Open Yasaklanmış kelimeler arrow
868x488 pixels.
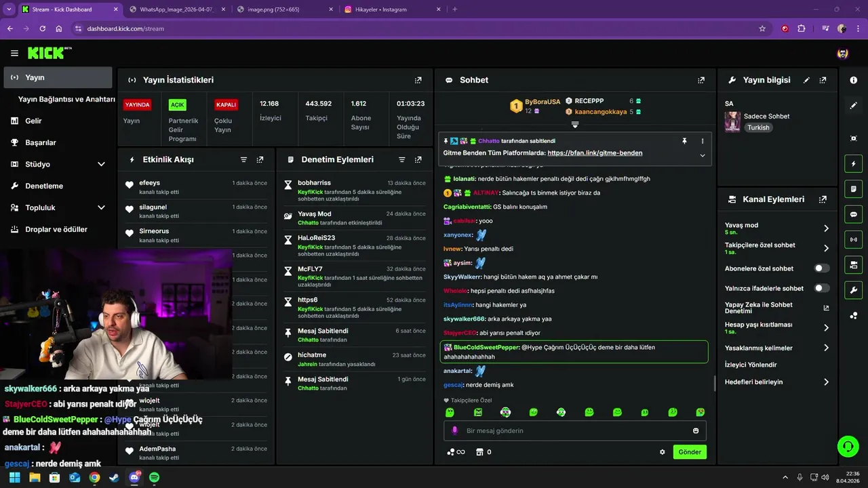pyautogui.click(x=826, y=348)
